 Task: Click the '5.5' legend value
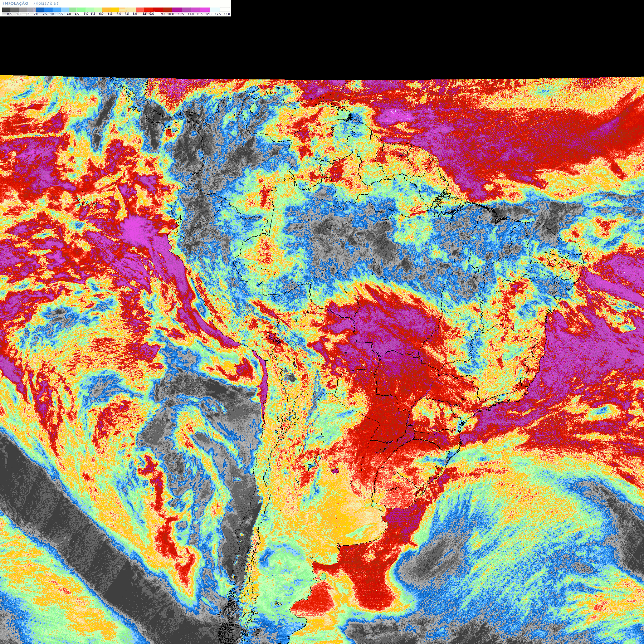93,14
